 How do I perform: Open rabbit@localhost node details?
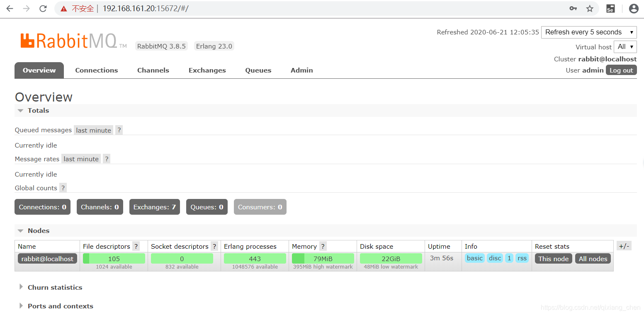point(47,259)
